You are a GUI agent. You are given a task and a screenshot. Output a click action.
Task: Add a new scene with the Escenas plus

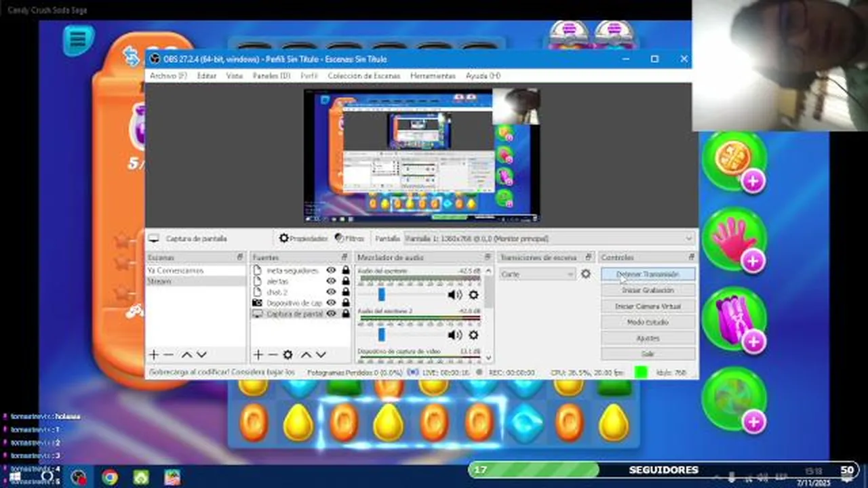(153, 354)
